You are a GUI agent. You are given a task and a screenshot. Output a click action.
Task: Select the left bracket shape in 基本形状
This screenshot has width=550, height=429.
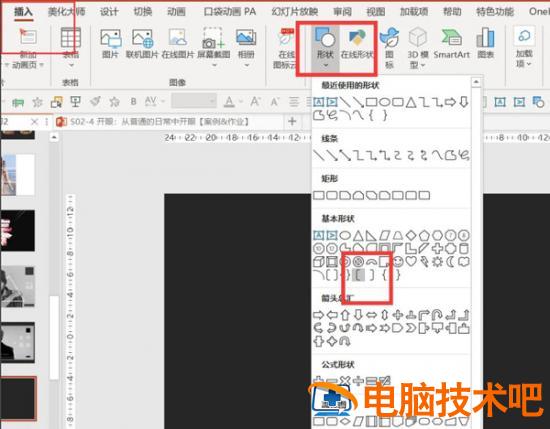click(x=358, y=275)
